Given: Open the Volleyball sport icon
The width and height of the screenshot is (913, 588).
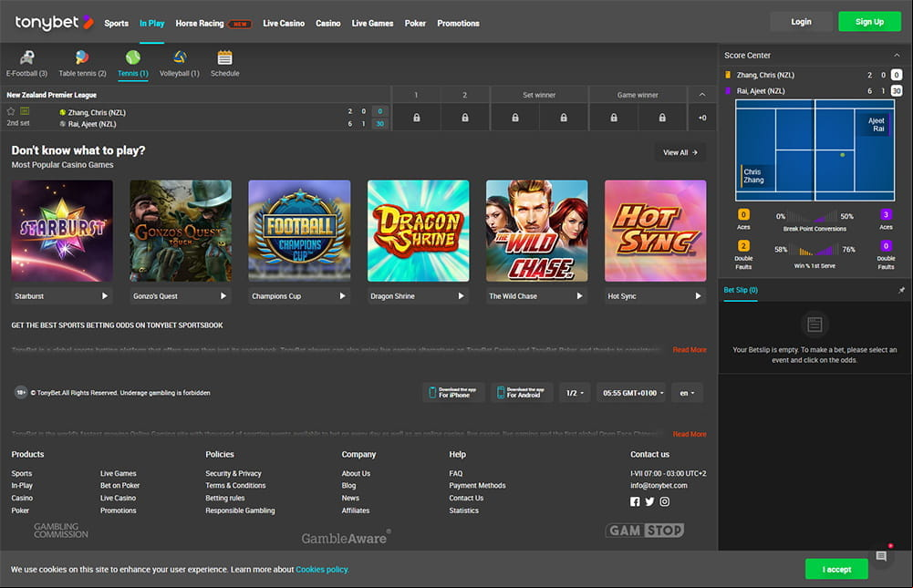Looking at the screenshot, I should pyautogui.click(x=180, y=57).
